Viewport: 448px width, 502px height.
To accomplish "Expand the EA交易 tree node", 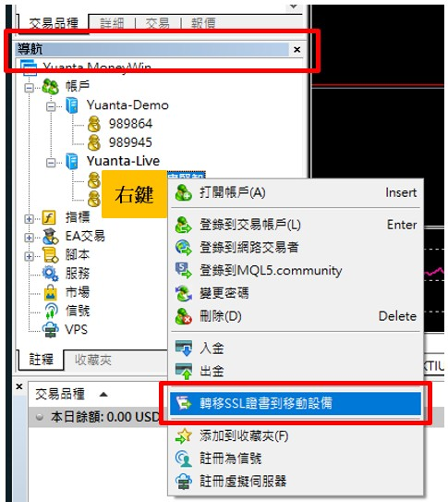I will coord(29,238).
